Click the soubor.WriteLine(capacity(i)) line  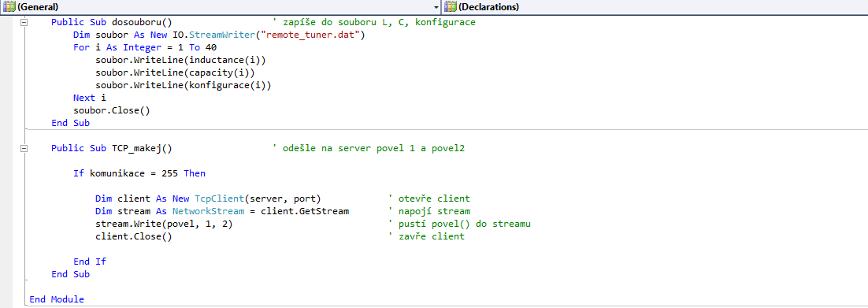pos(178,72)
